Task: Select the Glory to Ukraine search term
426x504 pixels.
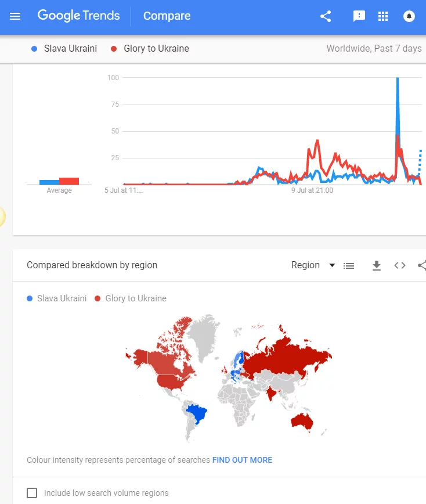Action: click(x=156, y=49)
